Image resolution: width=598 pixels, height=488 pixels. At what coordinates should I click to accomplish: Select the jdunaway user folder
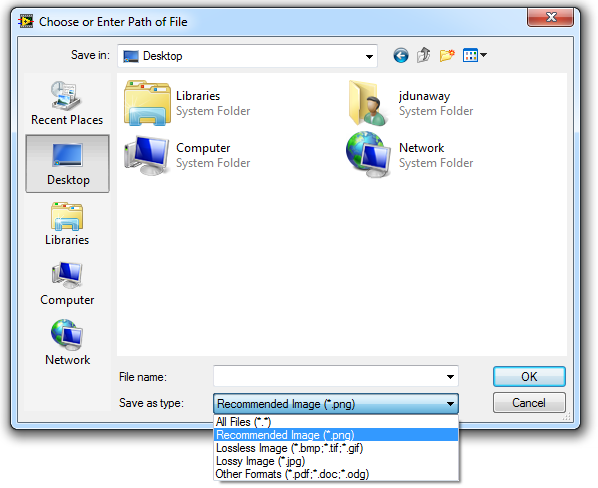(x=411, y=103)
